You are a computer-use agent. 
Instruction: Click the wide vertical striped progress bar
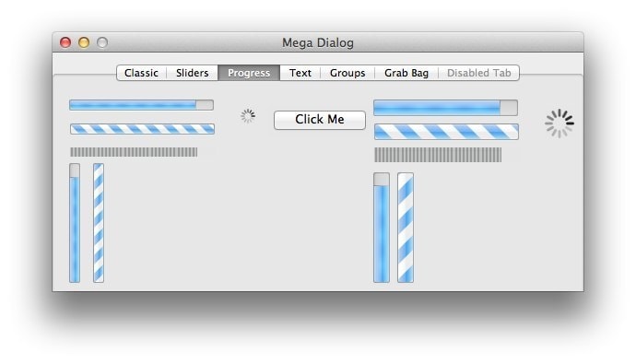406,228
